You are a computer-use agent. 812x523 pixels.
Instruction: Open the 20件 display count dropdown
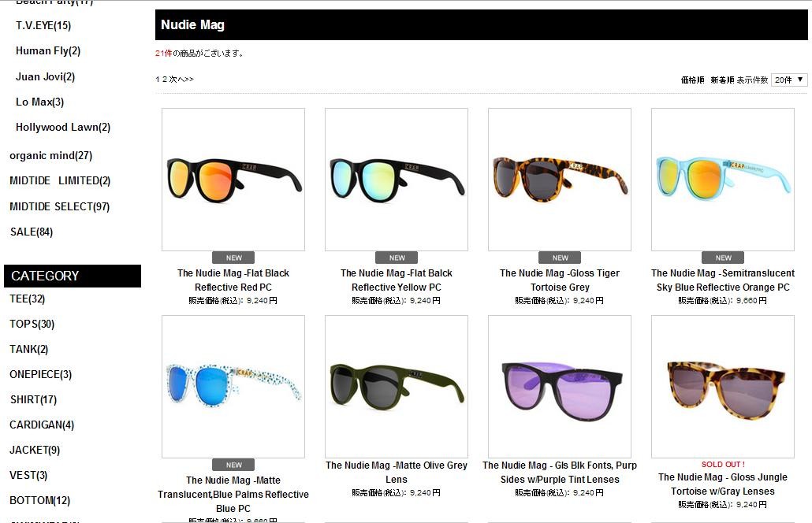pyautogui.click(x=788, y=80)
